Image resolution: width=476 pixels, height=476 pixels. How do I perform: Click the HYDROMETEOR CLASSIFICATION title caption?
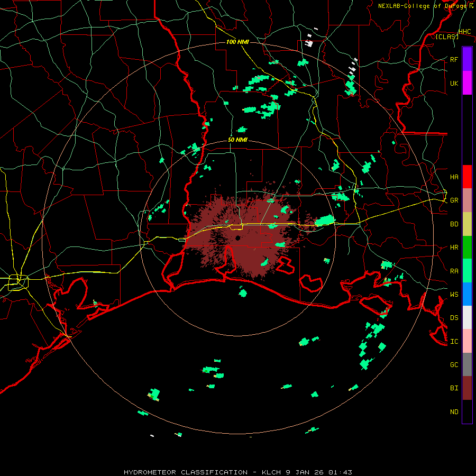tap(237, 472)
